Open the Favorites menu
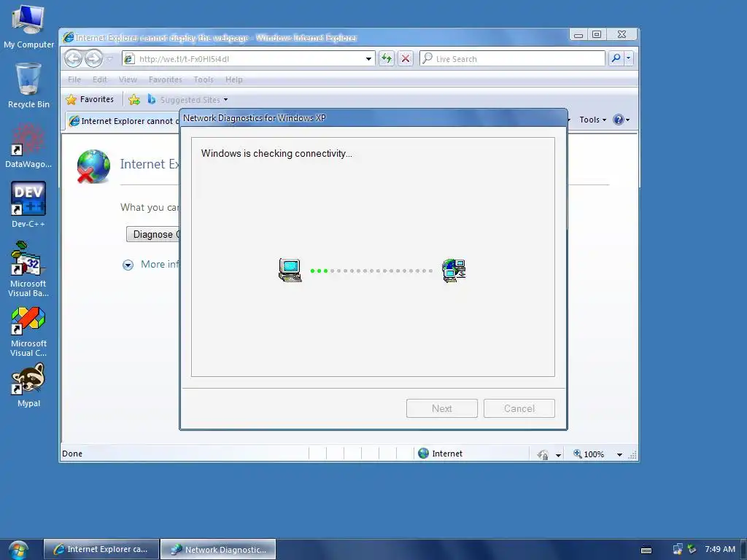 tap(166, 79)
